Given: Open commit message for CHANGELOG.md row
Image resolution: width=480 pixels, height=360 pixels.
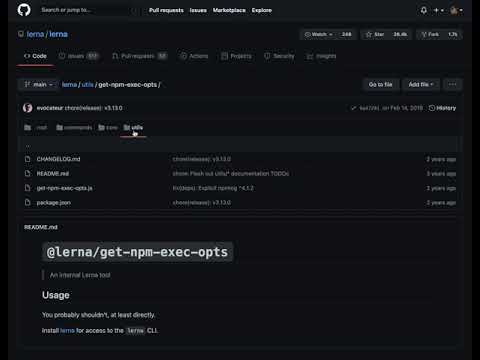Looking at the screenshot, I should (202, 159).
